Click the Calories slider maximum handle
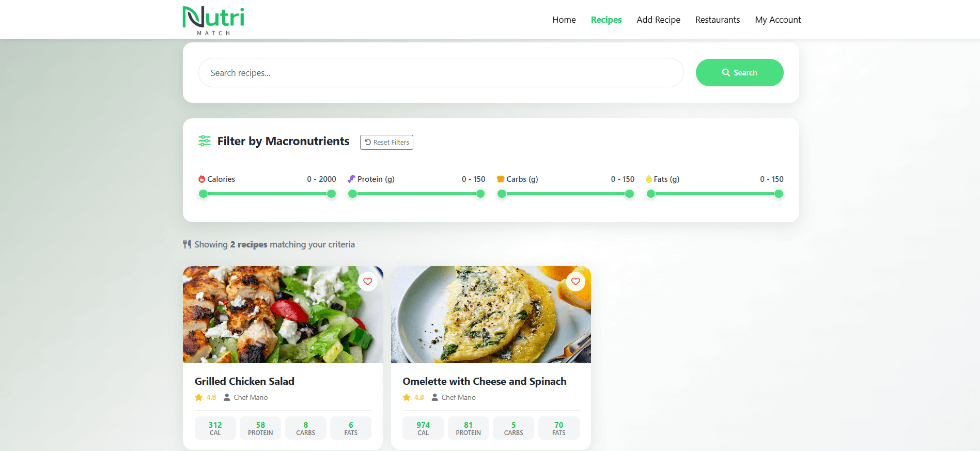 click(x=332, y=194)
